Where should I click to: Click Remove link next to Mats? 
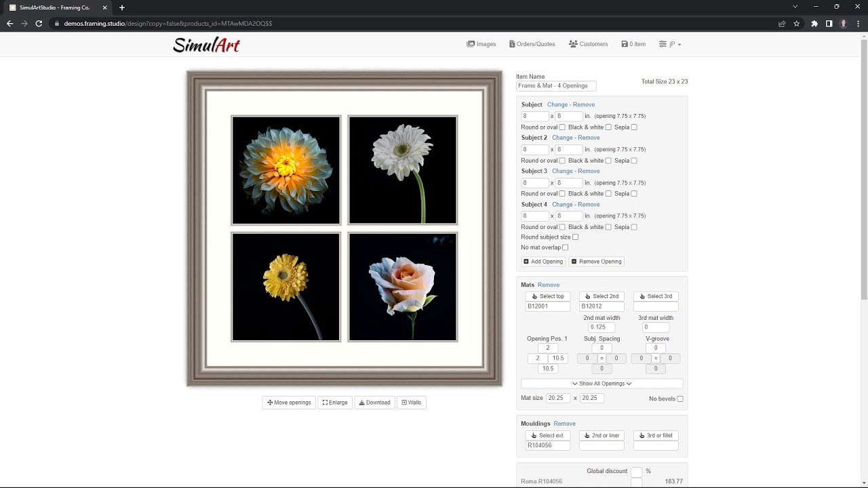click(x=549, y=285)
